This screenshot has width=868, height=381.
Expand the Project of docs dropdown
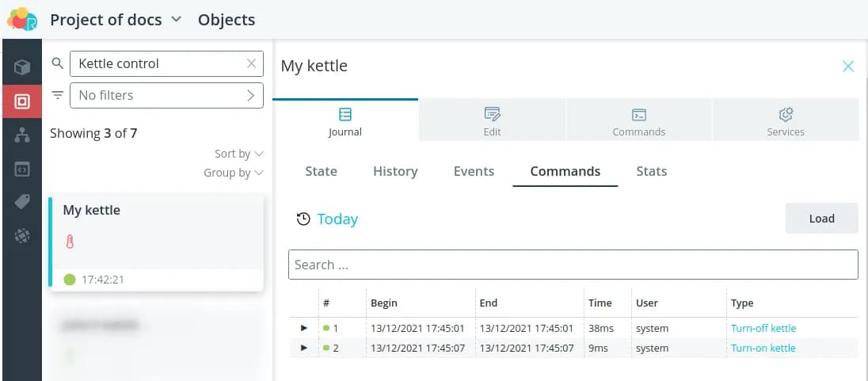tap(176, 19)
